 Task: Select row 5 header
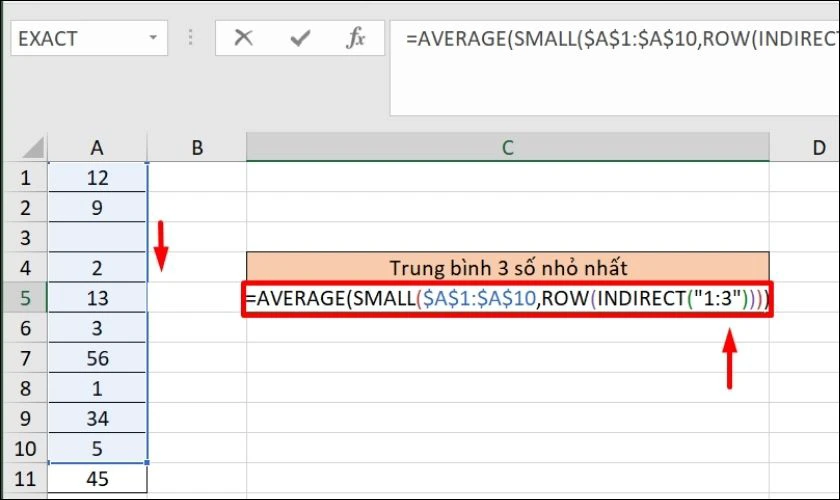coord(25,297)
